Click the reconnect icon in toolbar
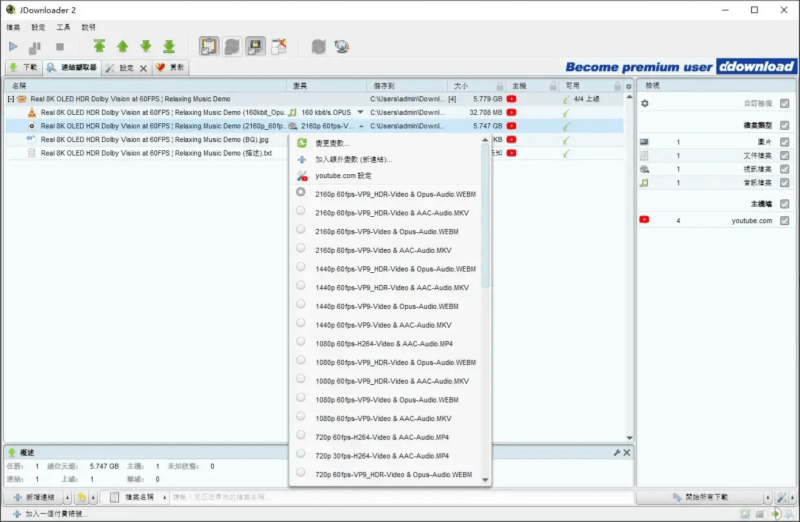The height and width of the screenshot is (522, 800). click(x=318, y=46)
